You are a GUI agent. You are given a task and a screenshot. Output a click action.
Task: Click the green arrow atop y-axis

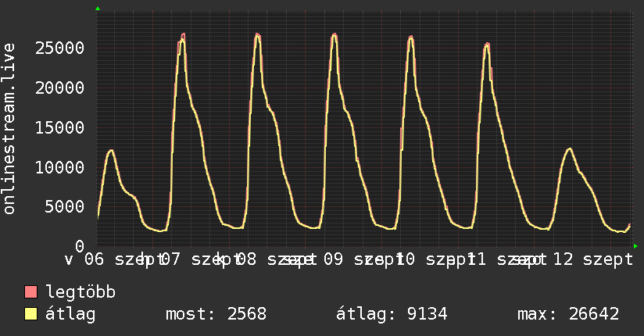[x=98, y=9]
